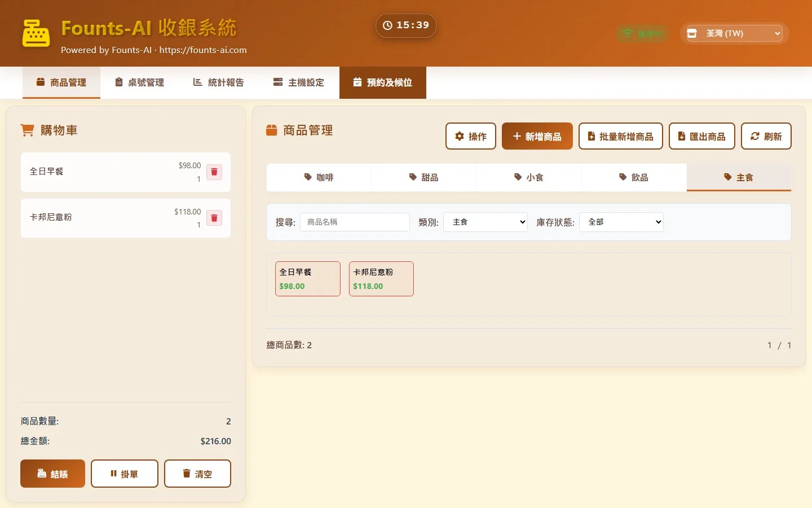This screenshot has width=812, height=508.
Task: Remove 卡邦尼意粉 using its trash icon
Action: coord(214,218)
